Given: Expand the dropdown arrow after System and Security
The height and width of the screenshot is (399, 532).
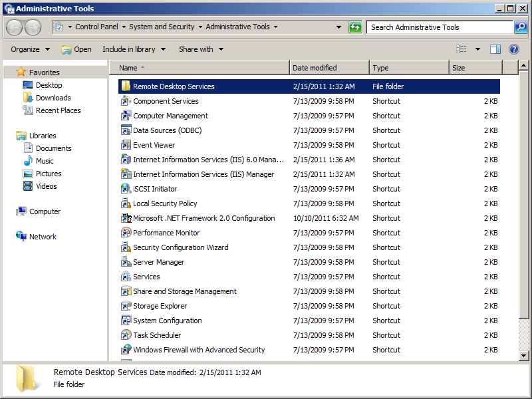Looking at the screenshot, I should point(200,27).
